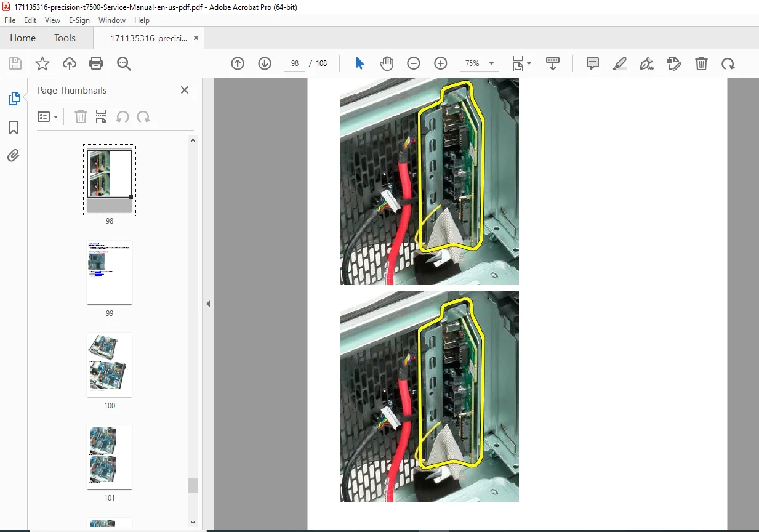Open Page Thumbnails sidebar icon
This screenshot has height=532, width=759.
(x=14, y=99)
